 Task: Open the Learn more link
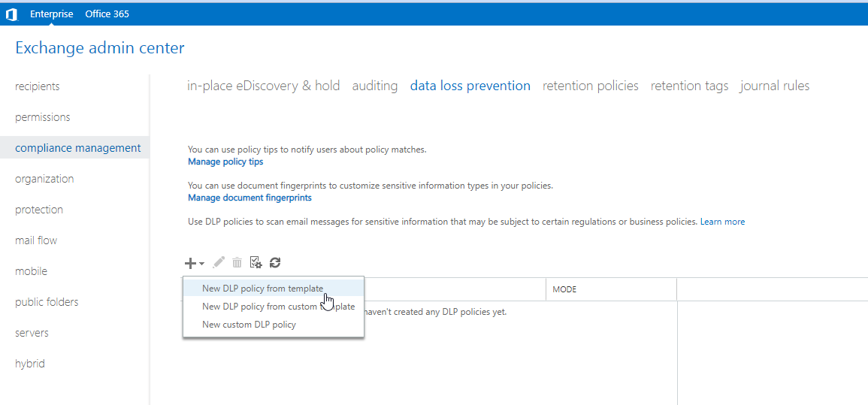[722, 222]
